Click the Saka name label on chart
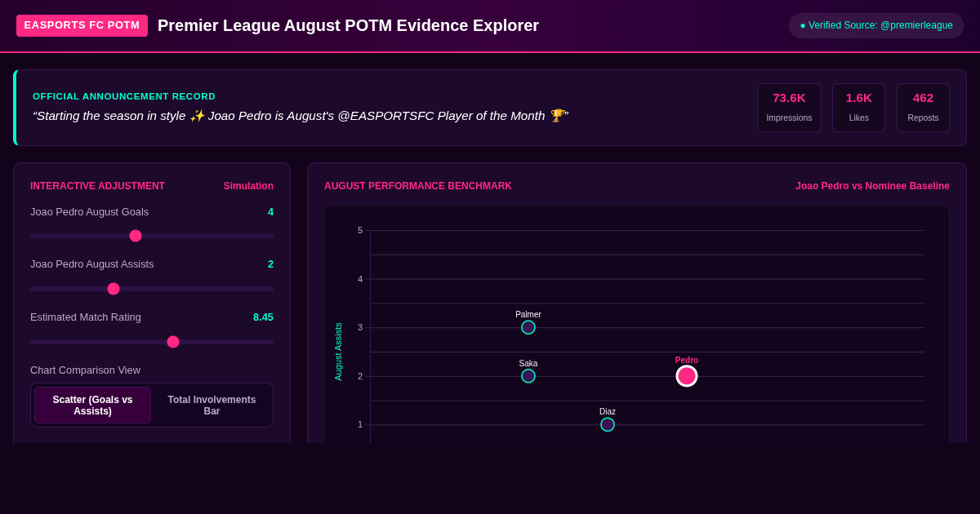Viewport: 980px width, 514px height. [x=528, y=363]
